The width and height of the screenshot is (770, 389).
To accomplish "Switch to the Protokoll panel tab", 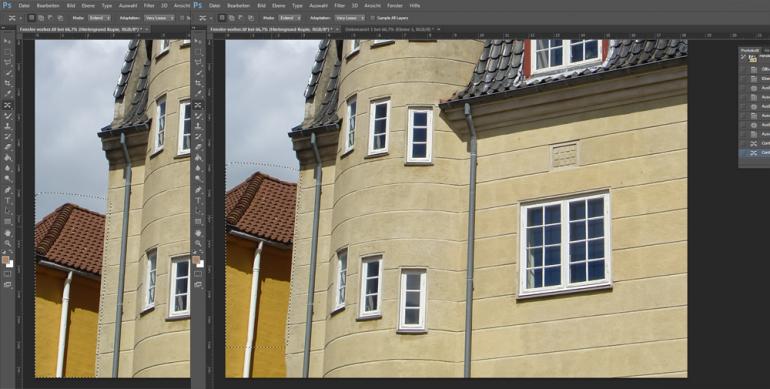I will point(749,50).
